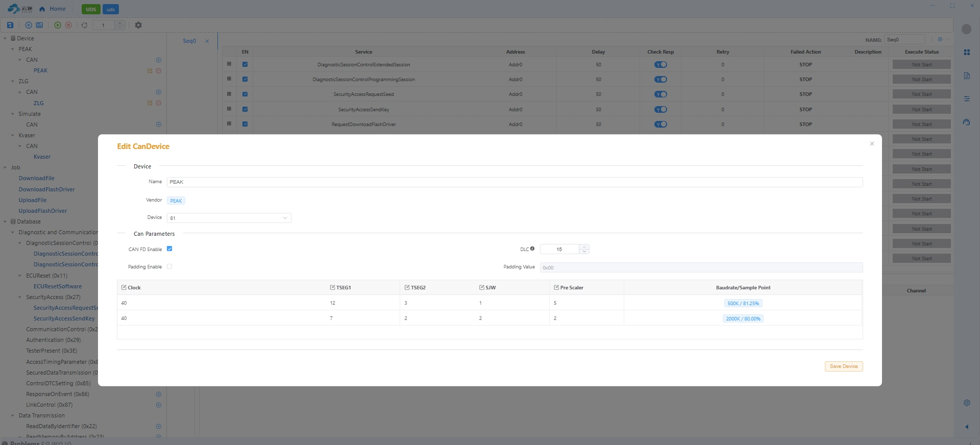Add new sequence next to NAME field
980x445 pixels.
(940, 39)
